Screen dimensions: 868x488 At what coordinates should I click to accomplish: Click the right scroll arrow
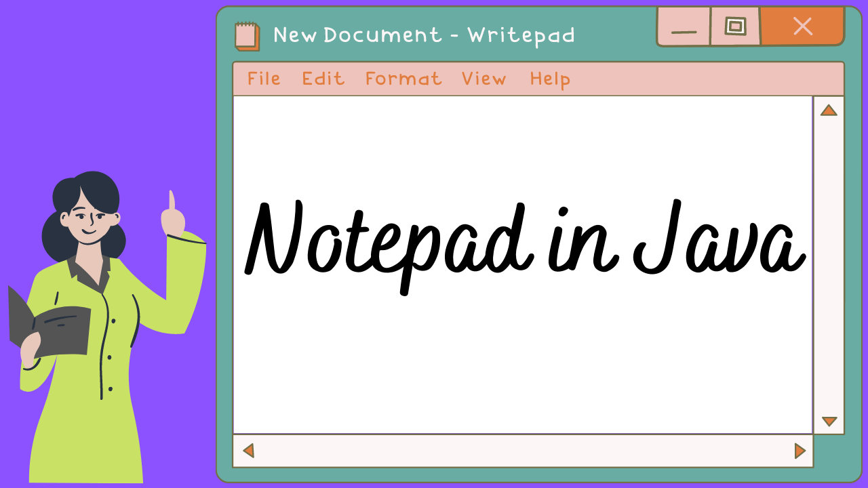click(800, 449)
